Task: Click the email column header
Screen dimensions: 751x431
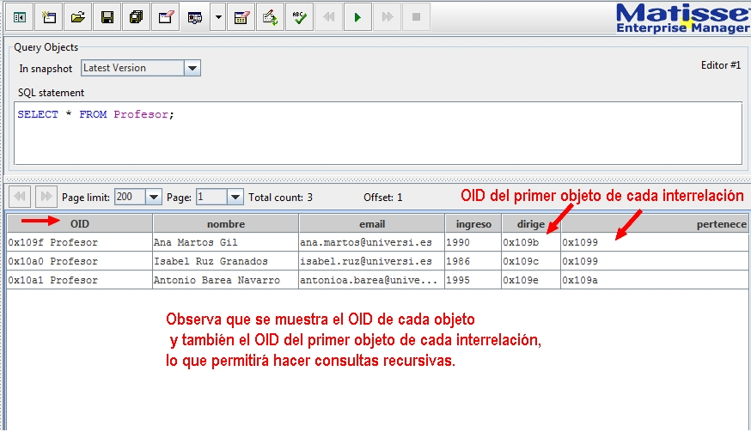Action: tap(372, 224)
